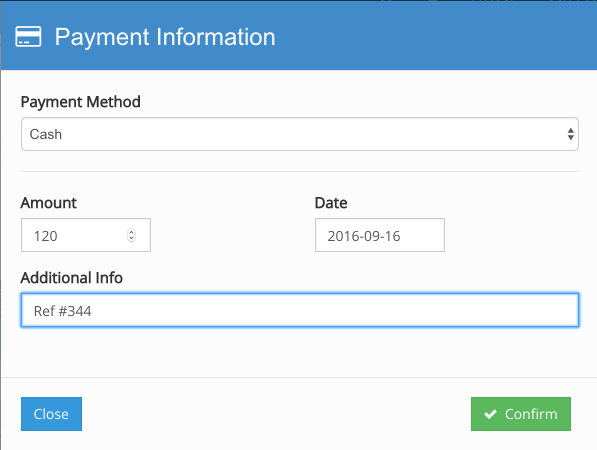Decrease Amount using the stepper down arrow
The width and height of the screenshot is (597, 450).
(131, 238)
